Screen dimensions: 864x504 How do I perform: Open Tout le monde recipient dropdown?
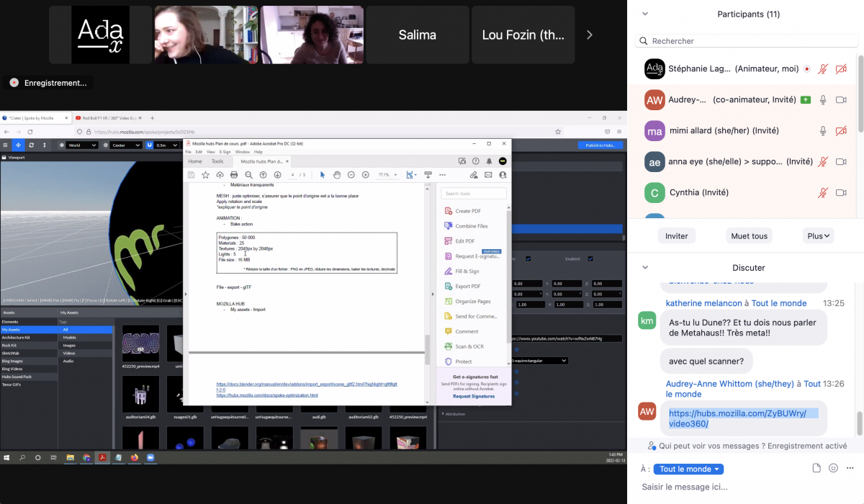(688, 469)
